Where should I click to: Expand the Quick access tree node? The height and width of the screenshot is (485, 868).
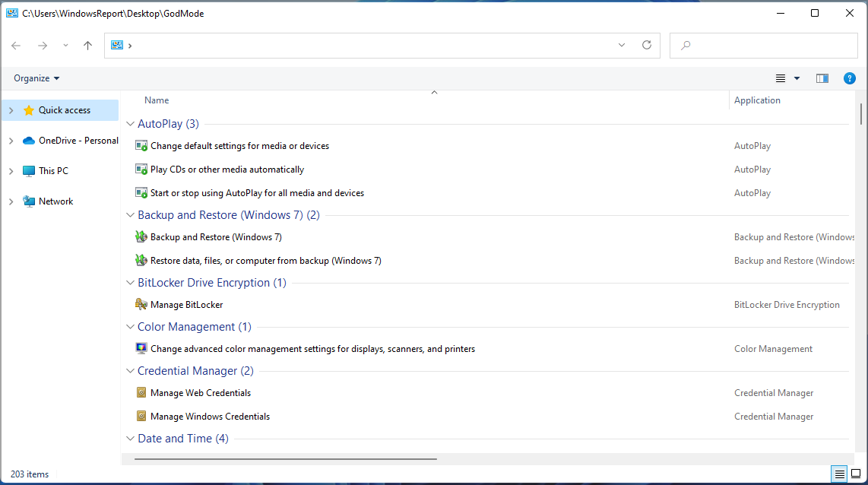pyautogui.click(x=11, y=110)
